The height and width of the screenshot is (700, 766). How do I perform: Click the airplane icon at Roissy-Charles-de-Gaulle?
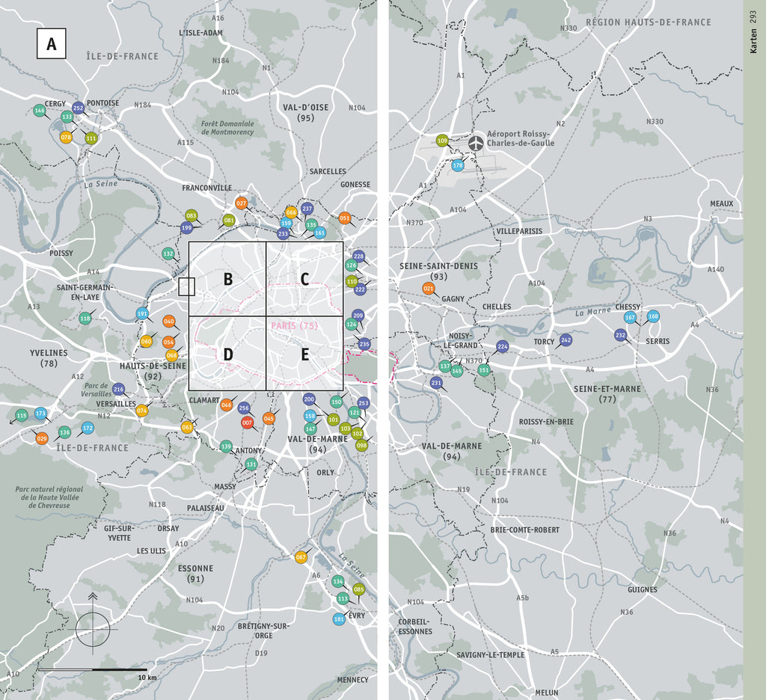[475, 142]
